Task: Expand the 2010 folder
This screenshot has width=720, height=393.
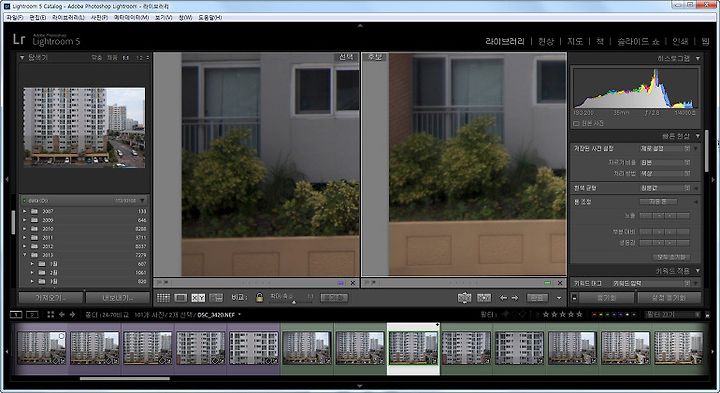Action: 25,229
